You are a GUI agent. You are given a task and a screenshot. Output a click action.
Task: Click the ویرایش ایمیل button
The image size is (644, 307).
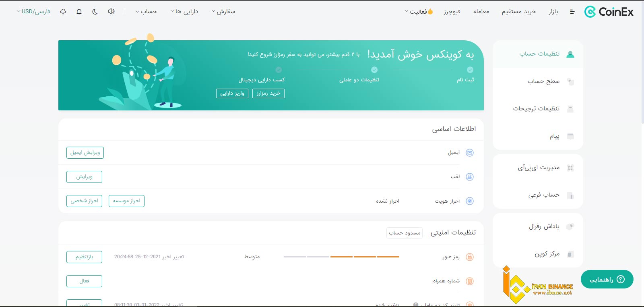pos(85,153)
